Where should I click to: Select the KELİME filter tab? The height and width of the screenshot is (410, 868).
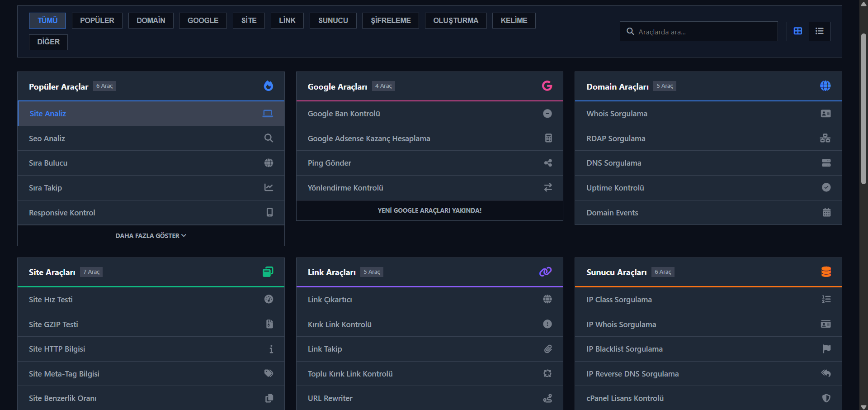514,20
